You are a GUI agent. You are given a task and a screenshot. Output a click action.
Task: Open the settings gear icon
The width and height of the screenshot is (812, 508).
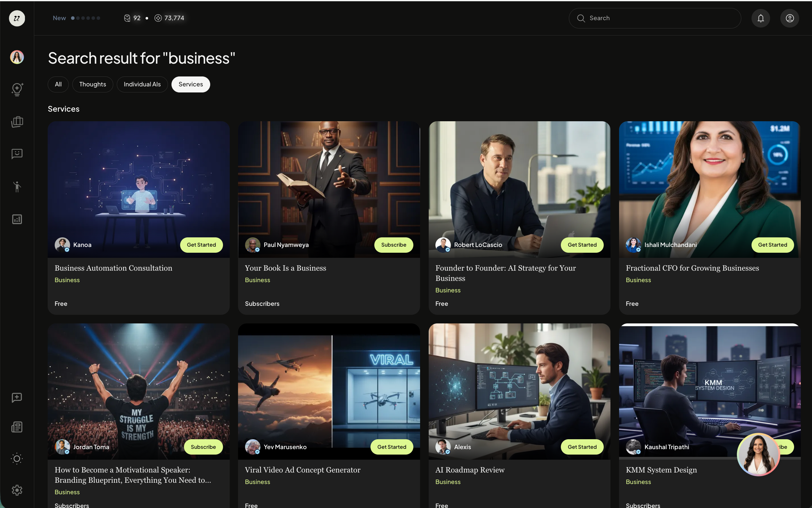pyautogui.click(x=17, y=490)
